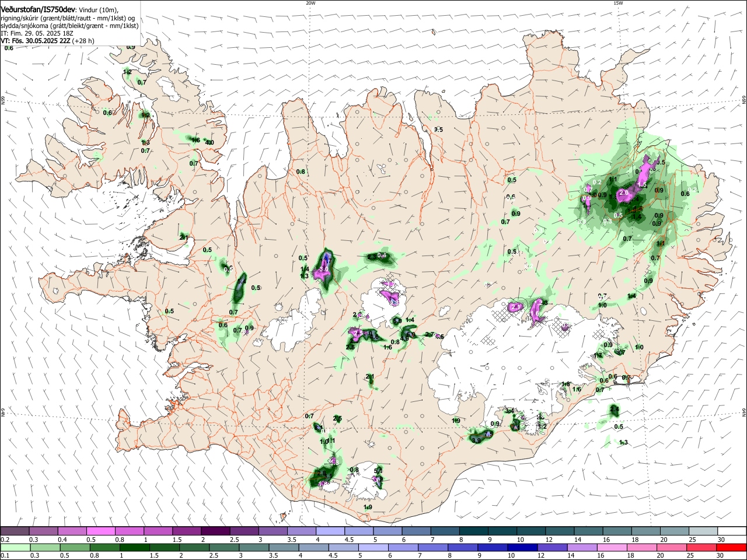747x560 pixels.
Task: Click the 15W longitude label
Action: coord(619,3)
